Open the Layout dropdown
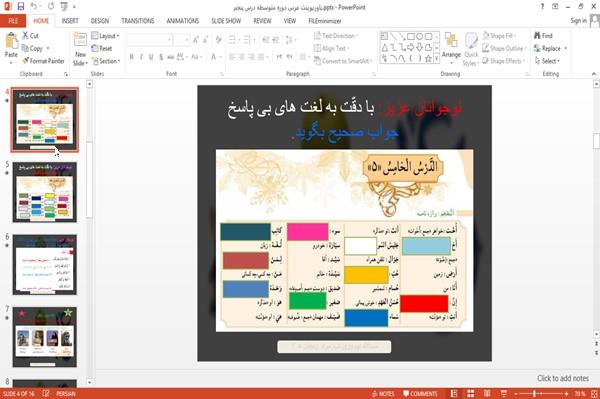 105,36
